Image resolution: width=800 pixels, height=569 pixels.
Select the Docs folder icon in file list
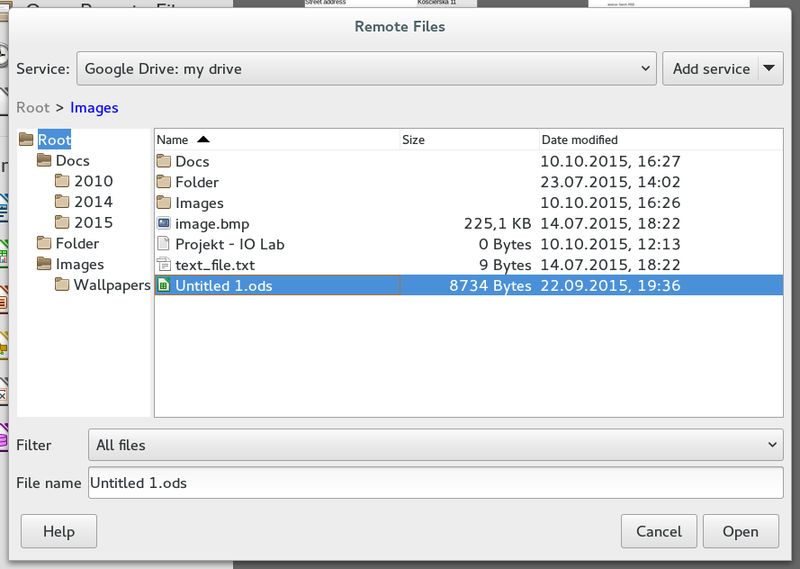(164, 161)
